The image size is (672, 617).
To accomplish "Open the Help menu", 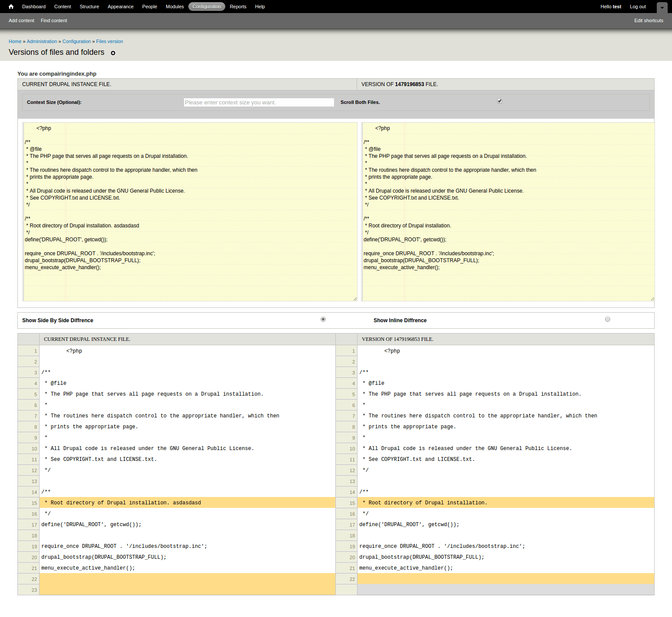I will (x=260, y=7).
